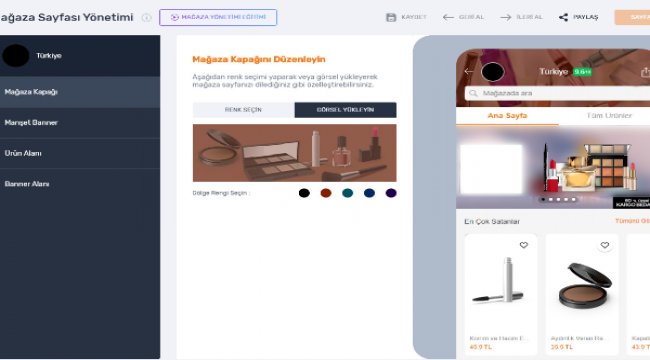650x360 pixels.
Task: Click the back arrow in phone preview
Action: (468, 72)
